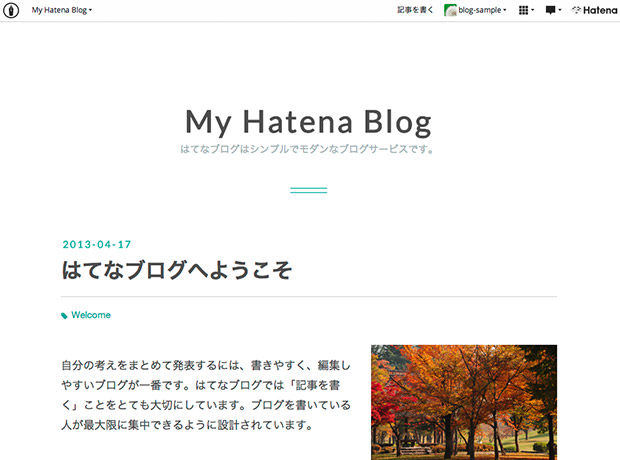Open the My Hatena Blog dropdown menu
The height and width of the screenshot is (460, 620).
tap(61, 10)
